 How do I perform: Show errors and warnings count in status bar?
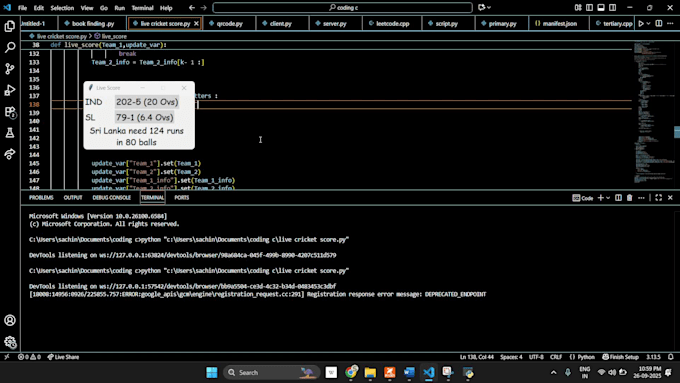(29, 357)
